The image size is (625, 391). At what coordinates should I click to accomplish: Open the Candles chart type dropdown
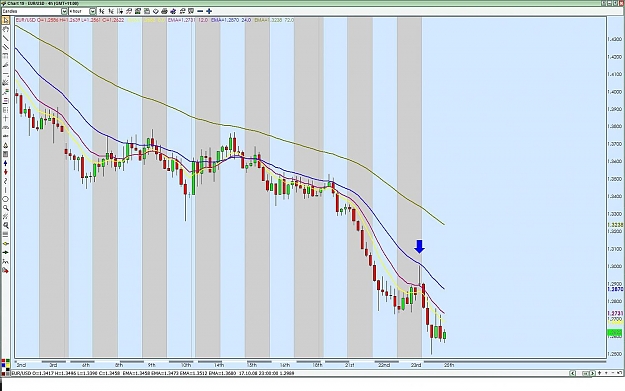click(64, 12)
